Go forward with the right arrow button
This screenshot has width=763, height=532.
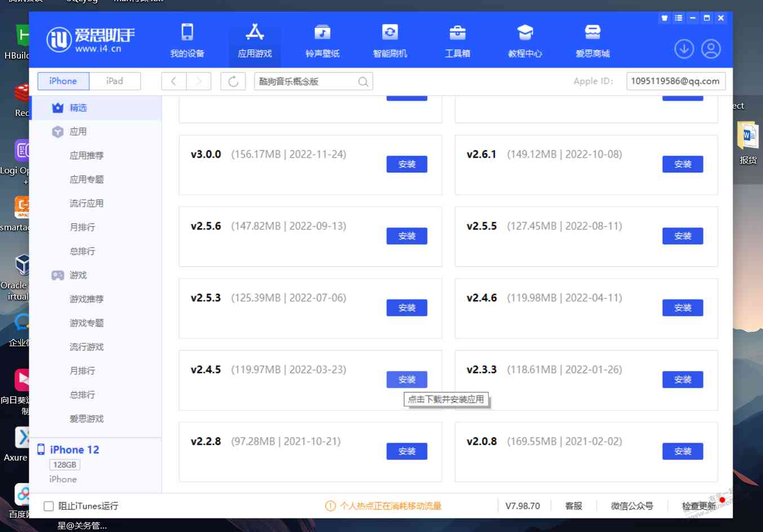pos(199,81)
